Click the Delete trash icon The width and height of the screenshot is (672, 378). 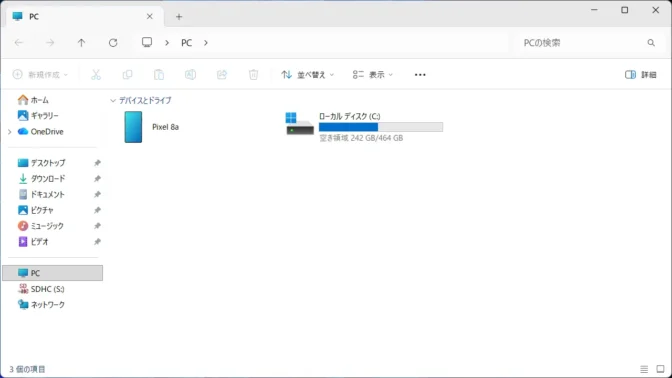click(253, 75)
